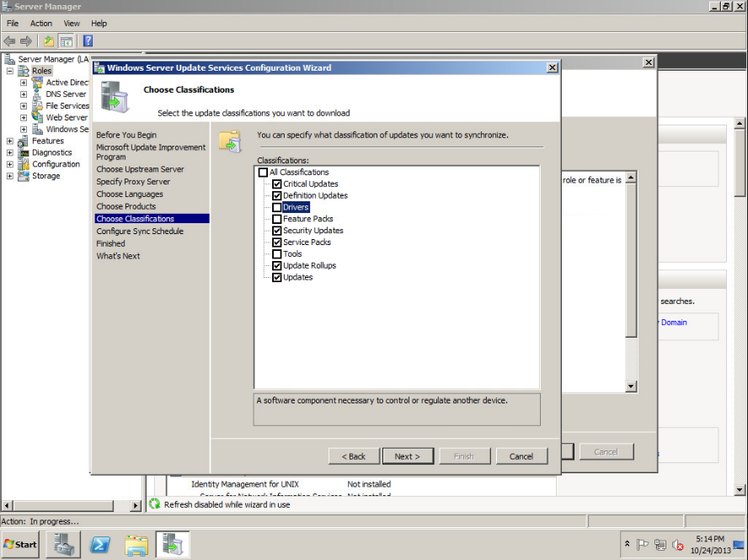Click the background dialog's scroll-down arrow
Screen dimensions: 748x560
631,387
